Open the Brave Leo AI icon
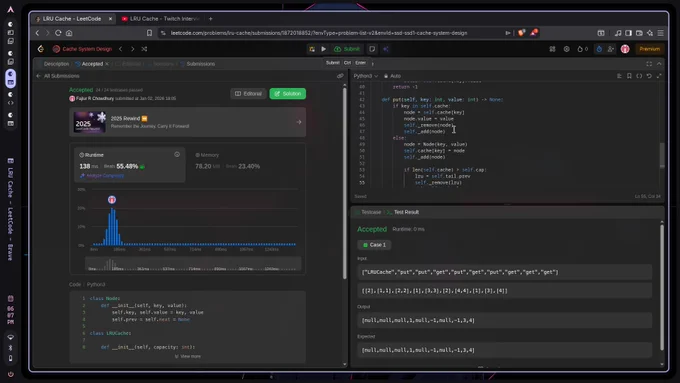This screenshot has width=680, height=383. (x=650, y=33)
